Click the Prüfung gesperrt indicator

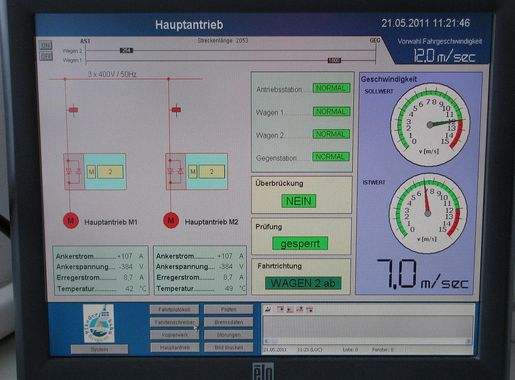click(x=300, y=243)
